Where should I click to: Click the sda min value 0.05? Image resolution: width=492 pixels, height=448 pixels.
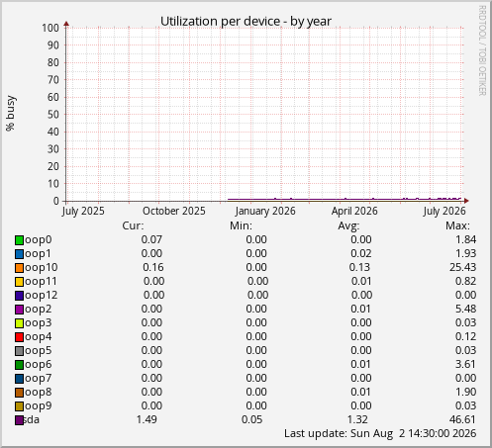click(x=252, y=419)
